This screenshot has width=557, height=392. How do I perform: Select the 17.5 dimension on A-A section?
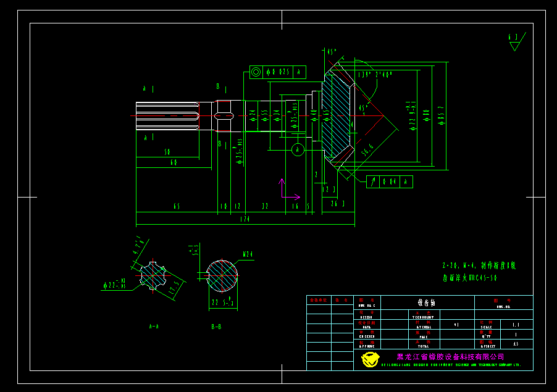point(174,288)
